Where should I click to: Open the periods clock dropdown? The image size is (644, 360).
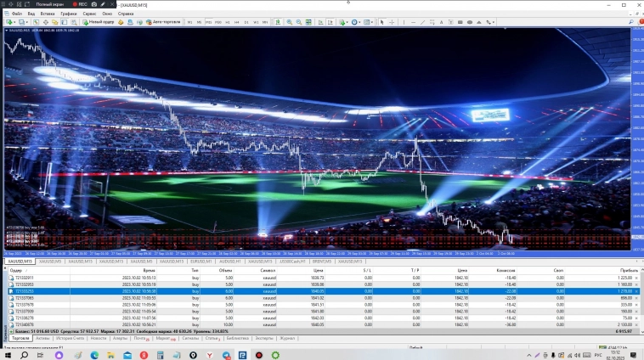pyautogui.click(x=355, y=22)
